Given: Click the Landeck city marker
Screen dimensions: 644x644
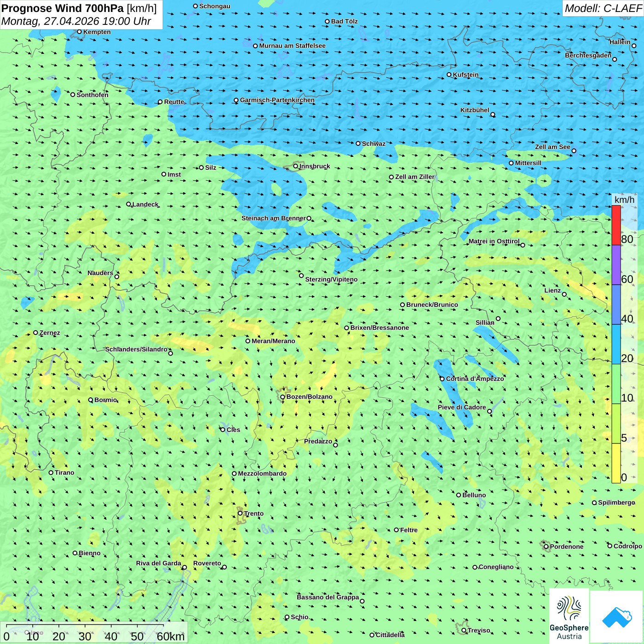Looking at the screenshot, I should pos(128,204).
